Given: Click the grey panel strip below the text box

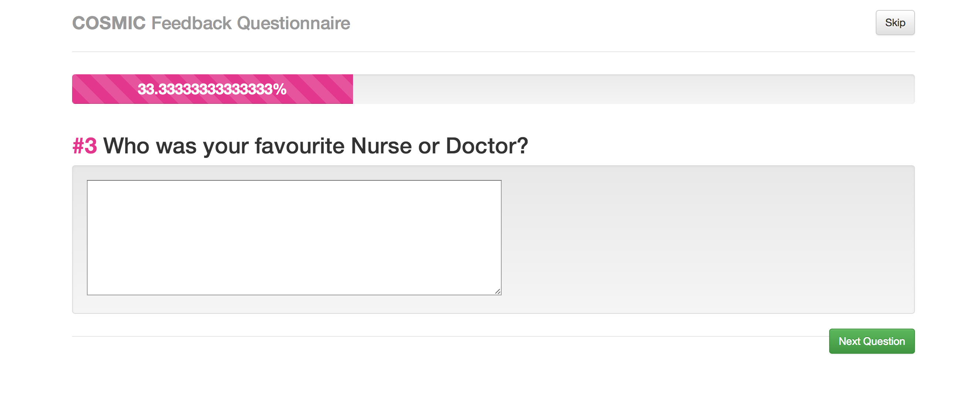Looking at the screenshot, I should click(x=294, y=305).
